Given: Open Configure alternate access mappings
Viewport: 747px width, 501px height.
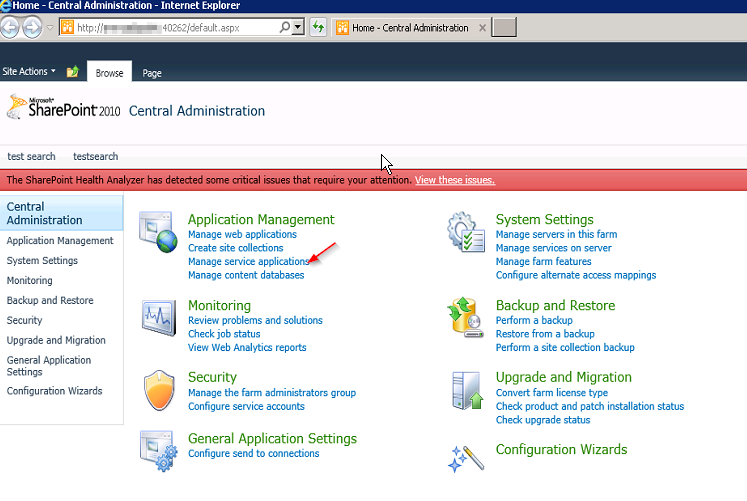Looking at the screenshot, I should [x=576, y=275].
